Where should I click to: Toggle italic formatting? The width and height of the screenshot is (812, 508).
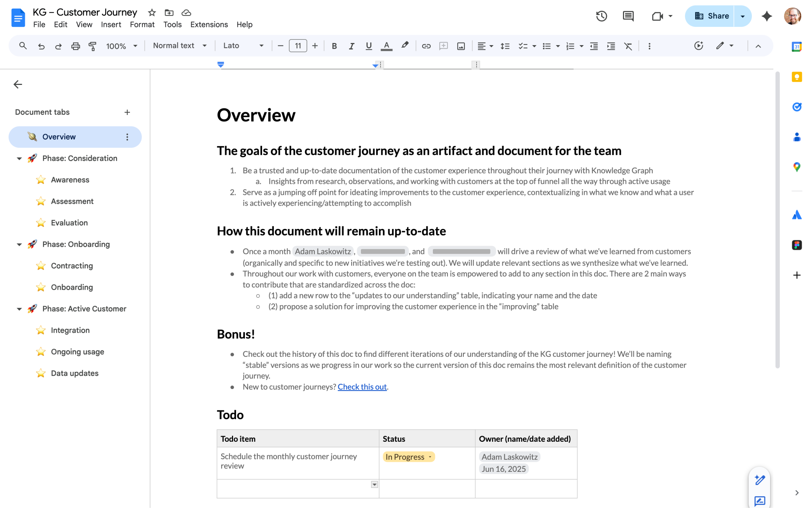(351, 46)
